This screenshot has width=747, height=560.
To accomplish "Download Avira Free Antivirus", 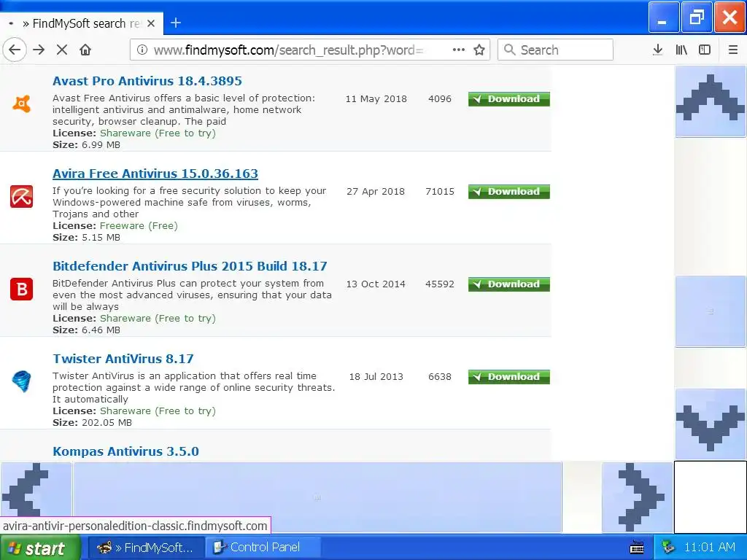I will pyautogui.click(x=508, y=192).
